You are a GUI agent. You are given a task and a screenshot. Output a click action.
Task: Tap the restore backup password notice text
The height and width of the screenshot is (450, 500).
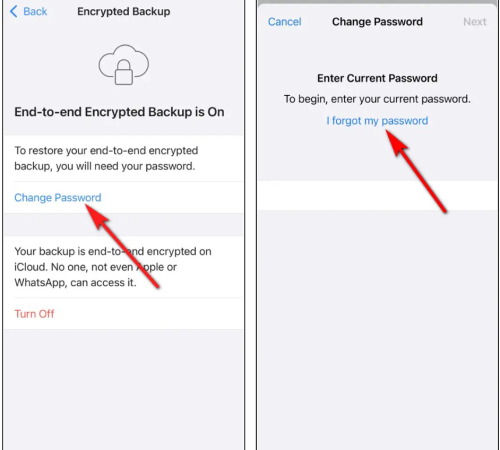pos(106,158)
